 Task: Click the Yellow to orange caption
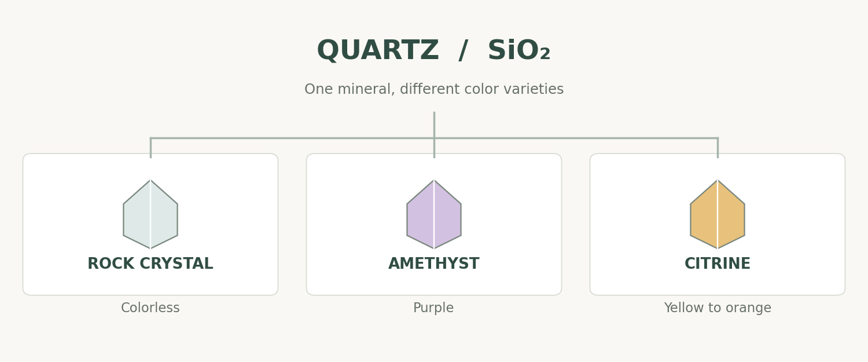pyautogui.click(x=718, y=308)
